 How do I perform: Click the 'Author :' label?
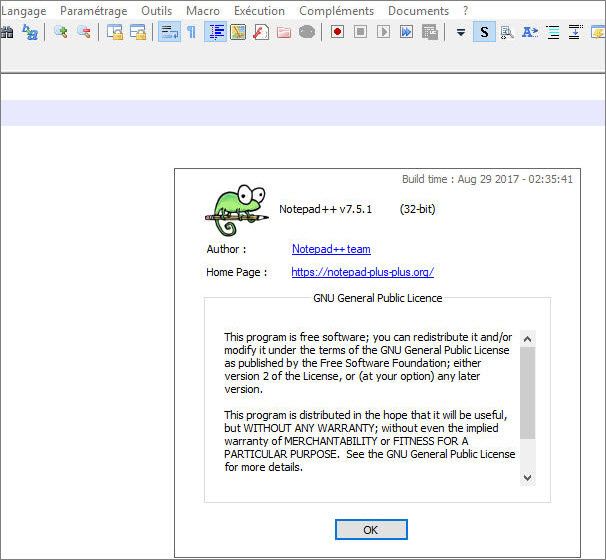[x=226, y=249]
